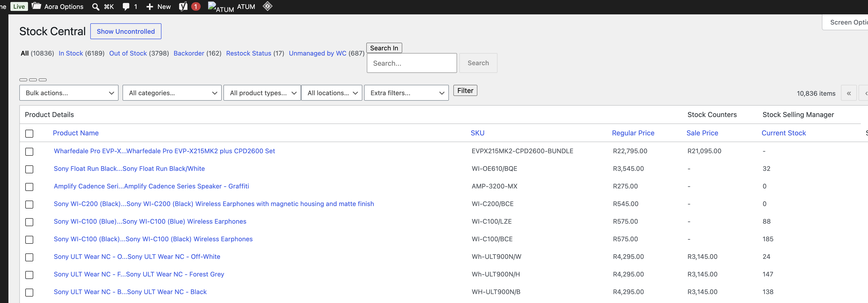
Task: Click sale price R21,095.00 cell
Action: pyautogui.click(x=704, y=151)
